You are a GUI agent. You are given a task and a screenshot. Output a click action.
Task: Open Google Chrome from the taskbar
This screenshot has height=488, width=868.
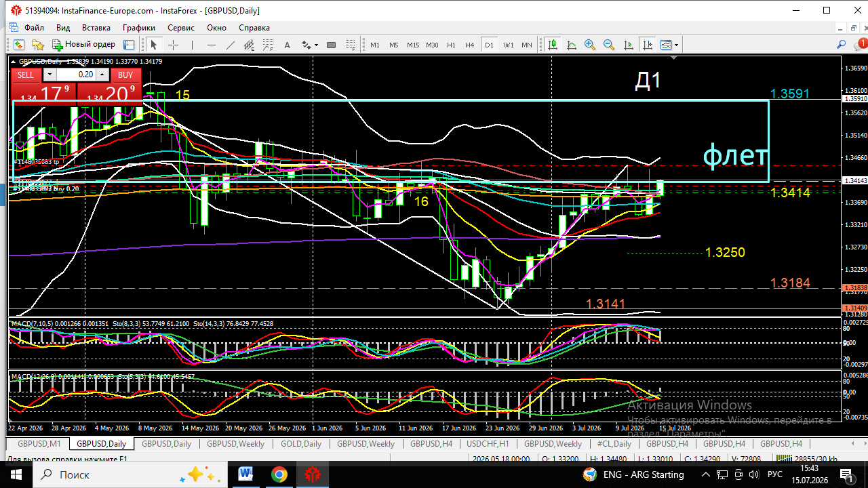[279, 474]
